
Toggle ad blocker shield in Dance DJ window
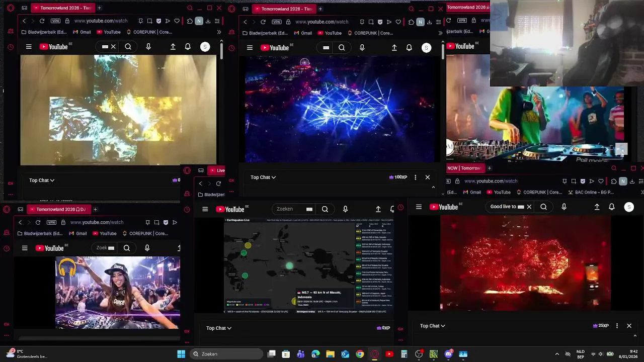[x=166, y=222]
